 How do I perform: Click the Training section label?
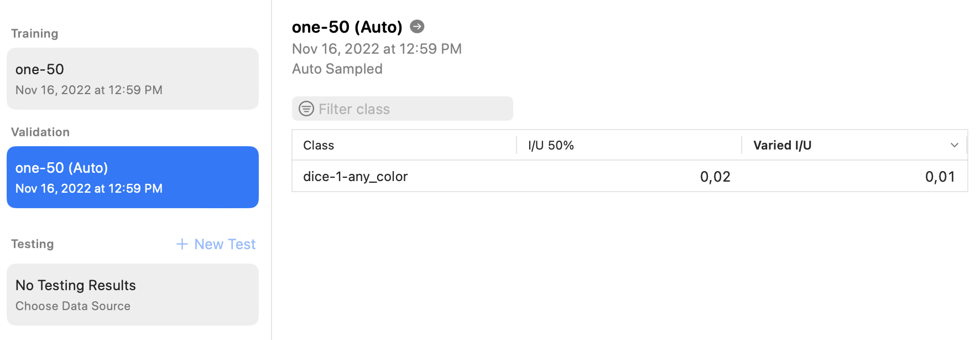(x=35, y=33)
